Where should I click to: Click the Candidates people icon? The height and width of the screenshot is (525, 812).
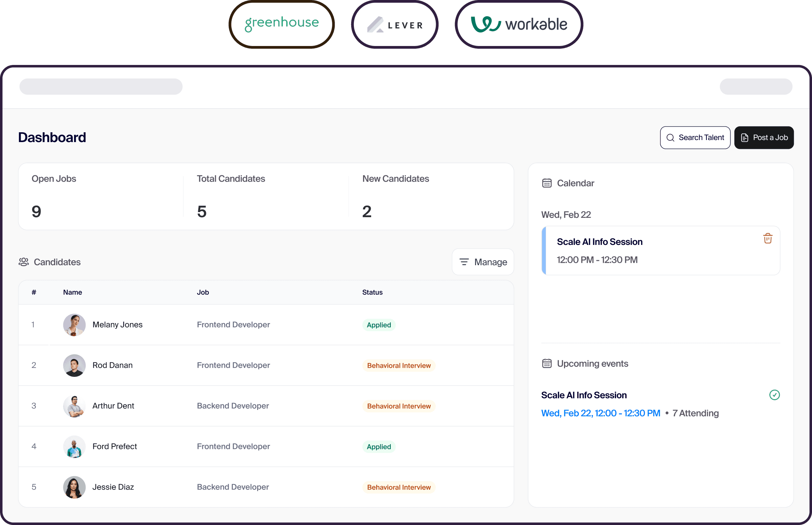coord(24,262)
